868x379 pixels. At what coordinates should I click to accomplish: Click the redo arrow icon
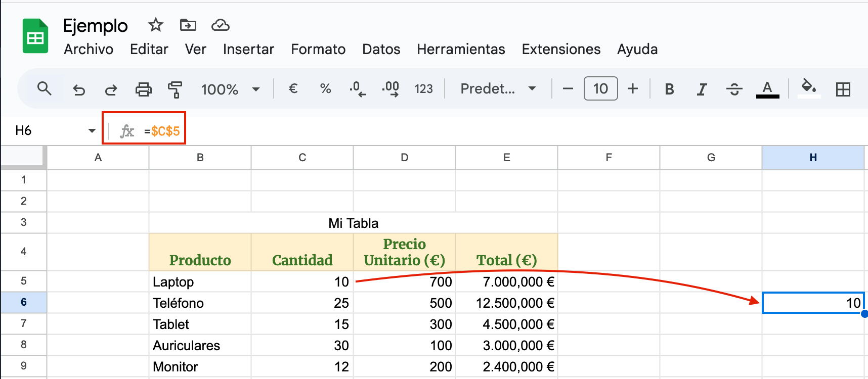tap(111, 89)
